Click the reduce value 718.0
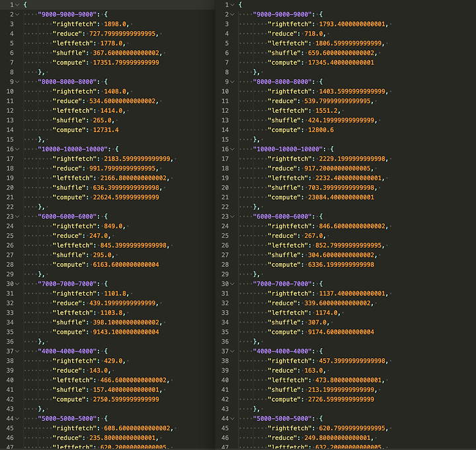476x450 pixels. [x=313, y=34]
